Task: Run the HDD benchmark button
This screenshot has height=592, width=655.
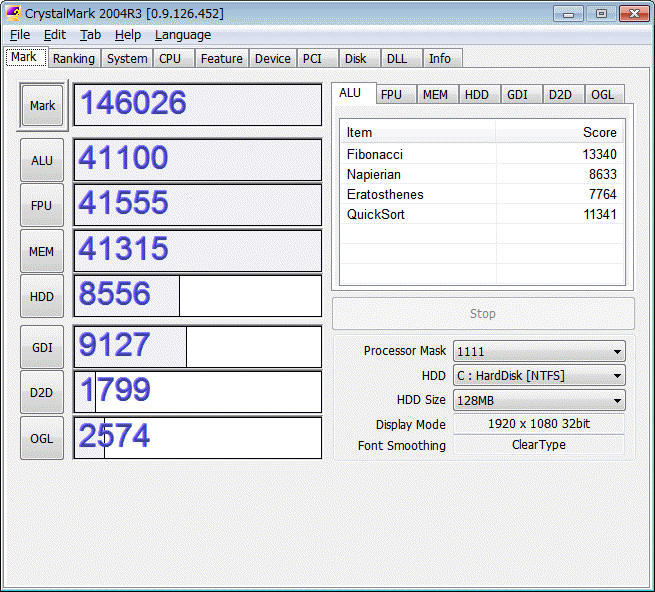Action: pos(42,297)
